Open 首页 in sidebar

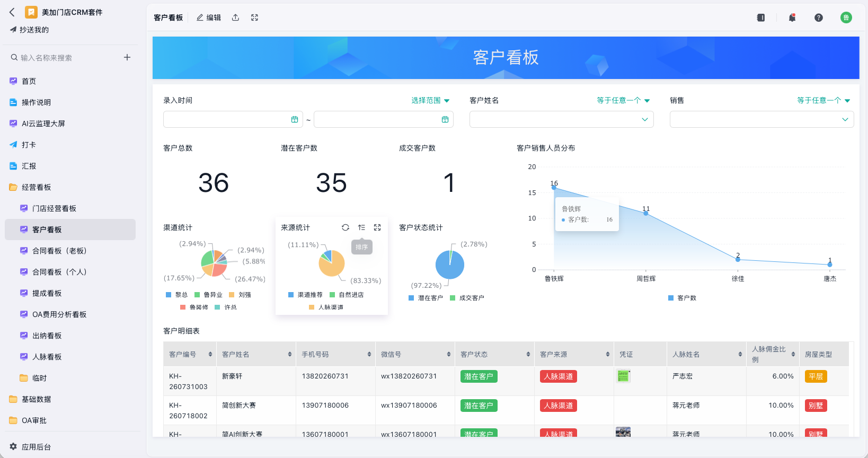coord(70,81)
